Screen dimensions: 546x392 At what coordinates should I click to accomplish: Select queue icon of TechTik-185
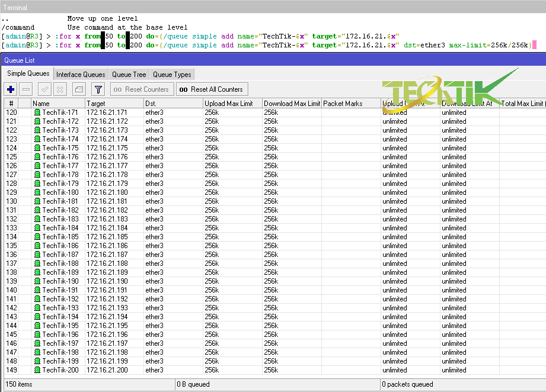(37, 236)
